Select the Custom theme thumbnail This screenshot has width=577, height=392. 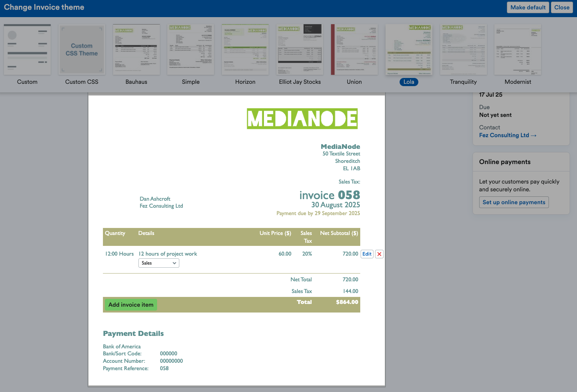[x=27, y=49]
